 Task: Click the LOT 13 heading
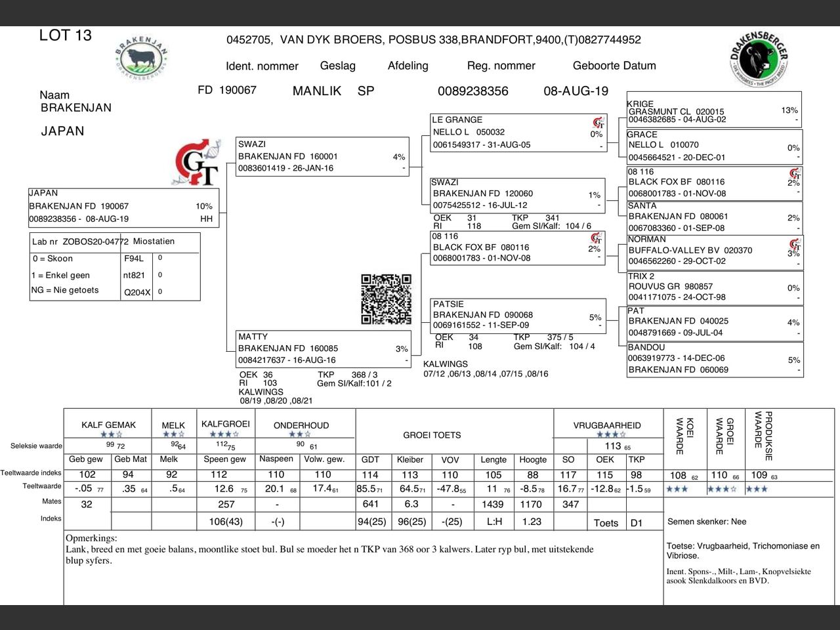66,35
